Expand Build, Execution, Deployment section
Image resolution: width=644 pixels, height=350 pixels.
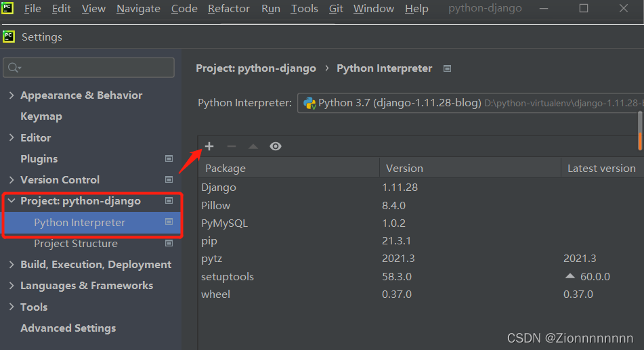point(12,265)
